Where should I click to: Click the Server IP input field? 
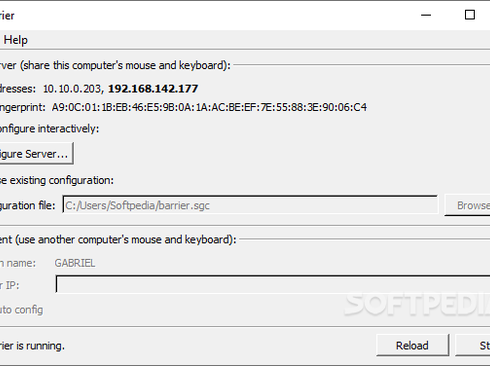[x=273, y=284]
